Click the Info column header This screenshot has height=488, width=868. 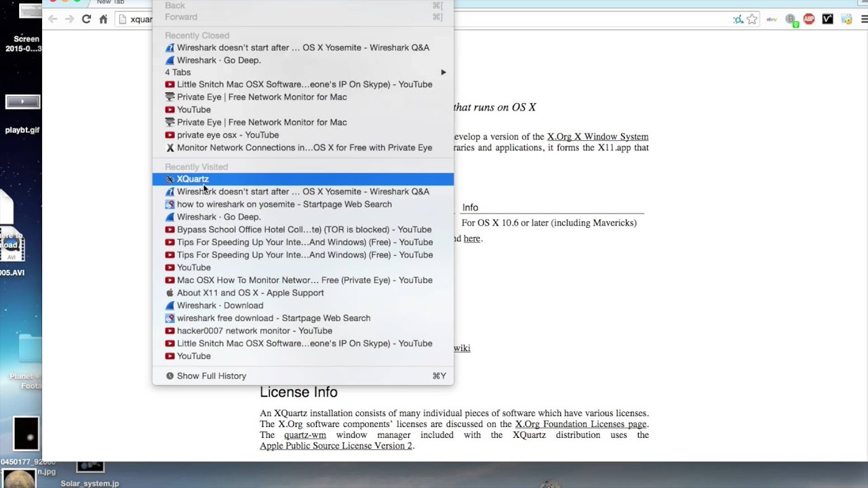[x=470, y=207]
